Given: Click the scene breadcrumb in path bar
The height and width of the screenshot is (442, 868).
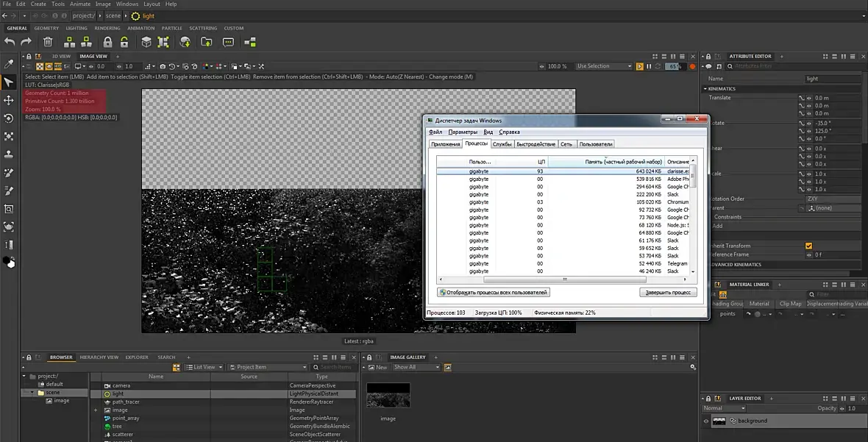Looking at the screenshot, I should point(113,16).
